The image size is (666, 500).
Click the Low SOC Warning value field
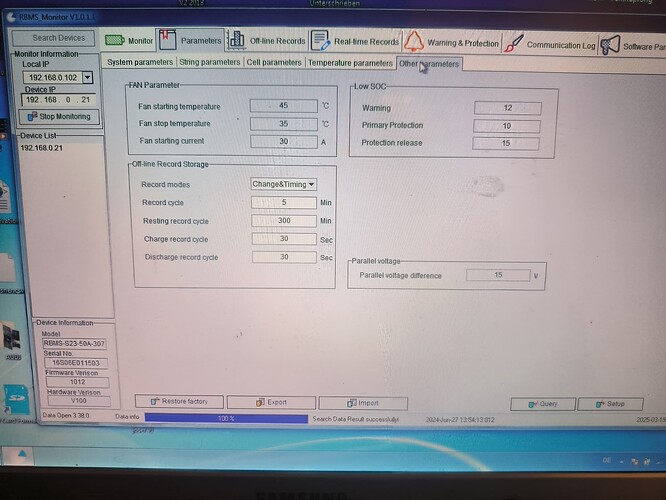tap(508, 108)
